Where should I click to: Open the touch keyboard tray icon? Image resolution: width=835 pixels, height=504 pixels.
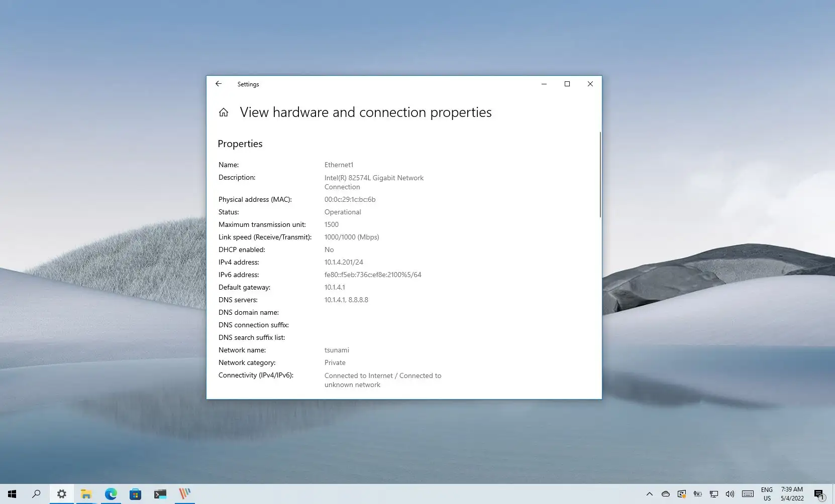[748, 494]
